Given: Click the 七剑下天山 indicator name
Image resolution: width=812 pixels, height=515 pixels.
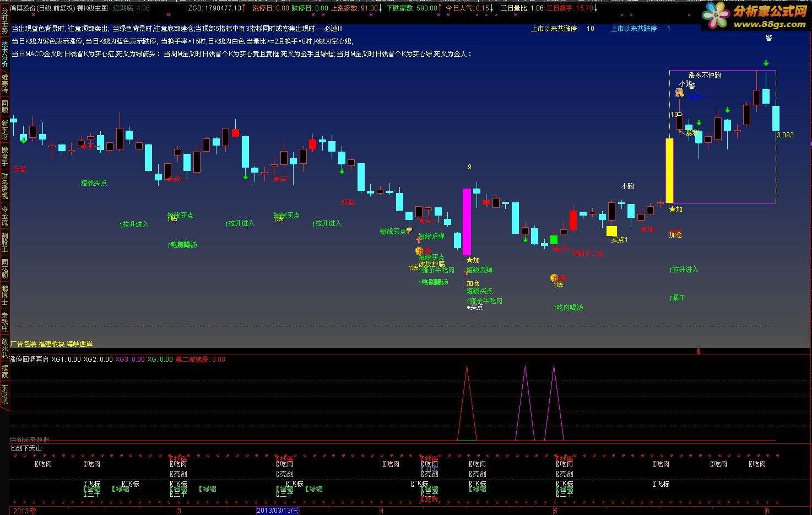Looking at the screenshot, I should (x=26, y=449).
